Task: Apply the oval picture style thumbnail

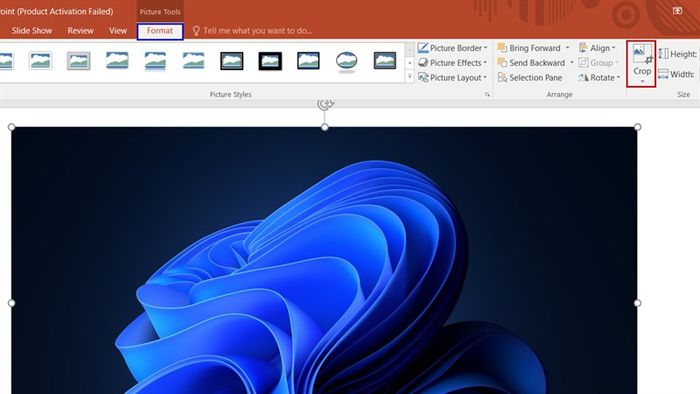Action: pos(346,61)
